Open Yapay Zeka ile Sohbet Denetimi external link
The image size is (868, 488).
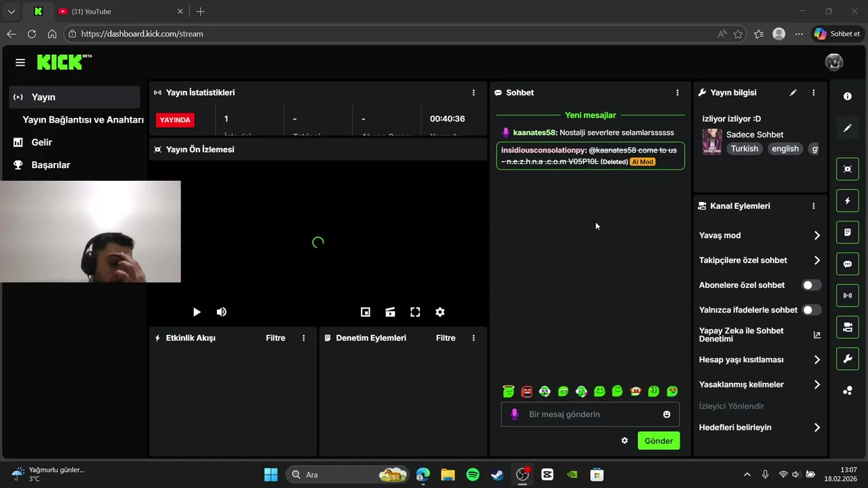click(x=817, y=335)
